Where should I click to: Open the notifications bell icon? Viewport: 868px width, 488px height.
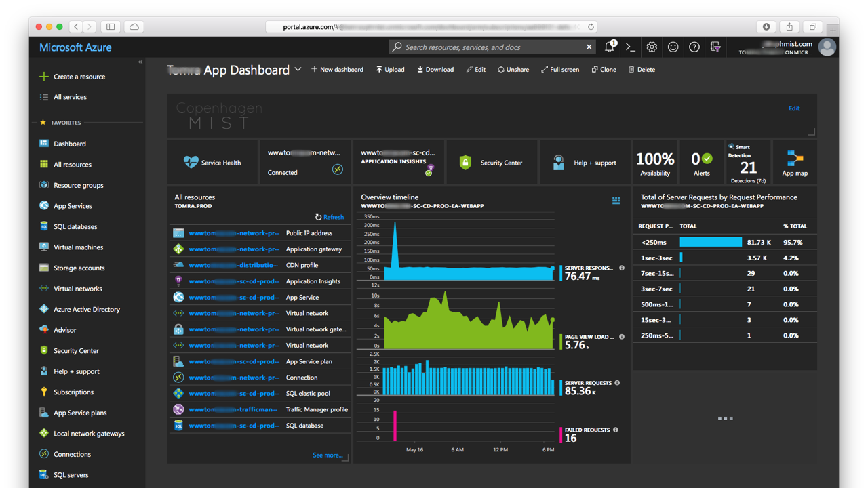[610, 47]
